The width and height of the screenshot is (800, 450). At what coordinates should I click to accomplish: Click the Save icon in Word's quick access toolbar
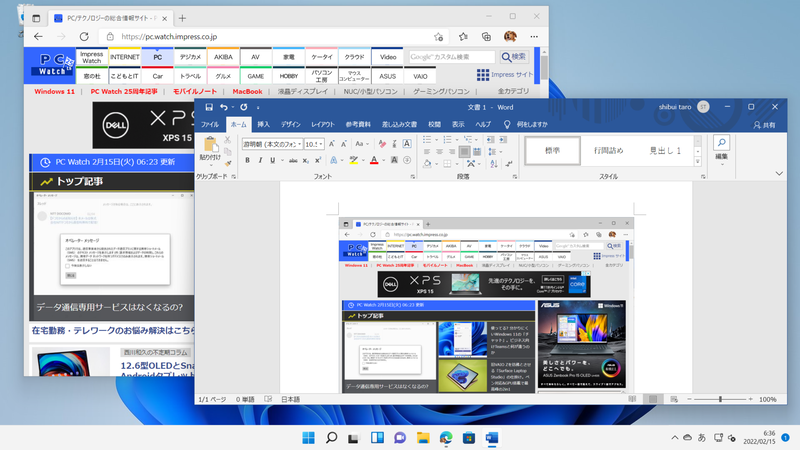[x=209, y=107]
